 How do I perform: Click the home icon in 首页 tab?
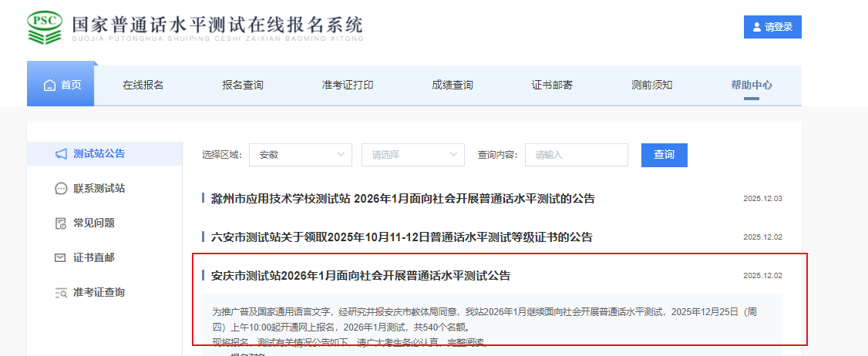coord(49,86)
